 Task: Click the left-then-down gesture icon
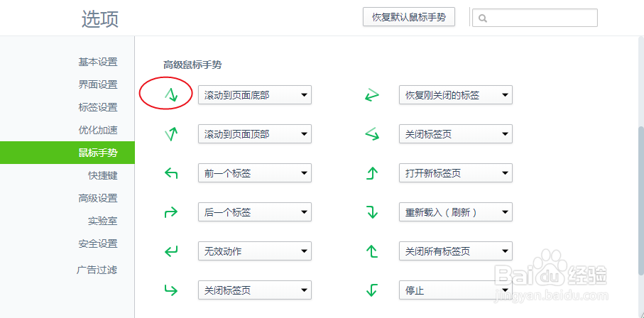[x=371, y=290]
